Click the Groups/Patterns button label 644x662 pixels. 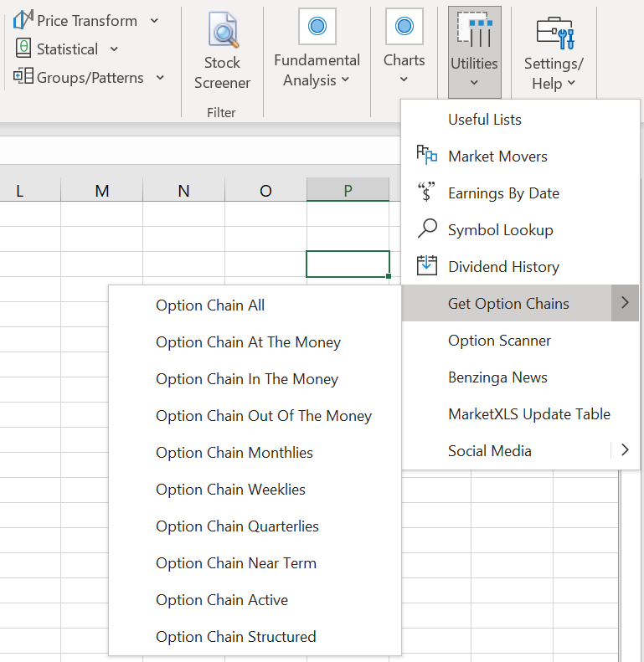[90, 78]
